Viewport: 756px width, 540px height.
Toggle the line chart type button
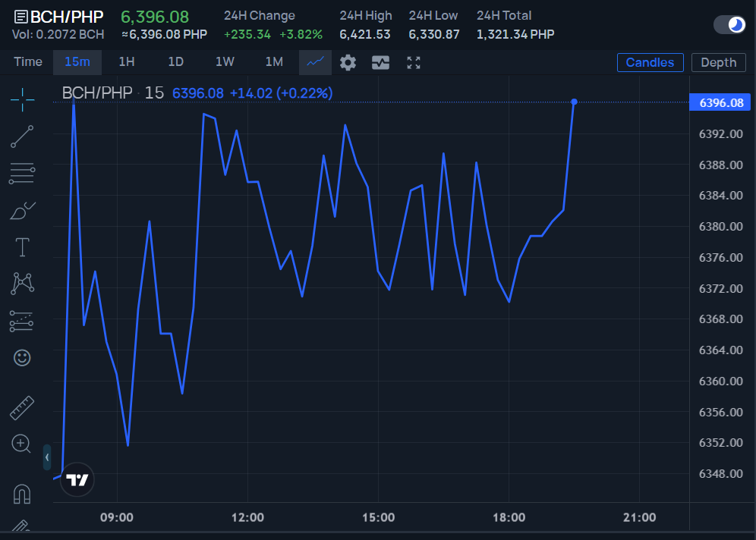315,62
